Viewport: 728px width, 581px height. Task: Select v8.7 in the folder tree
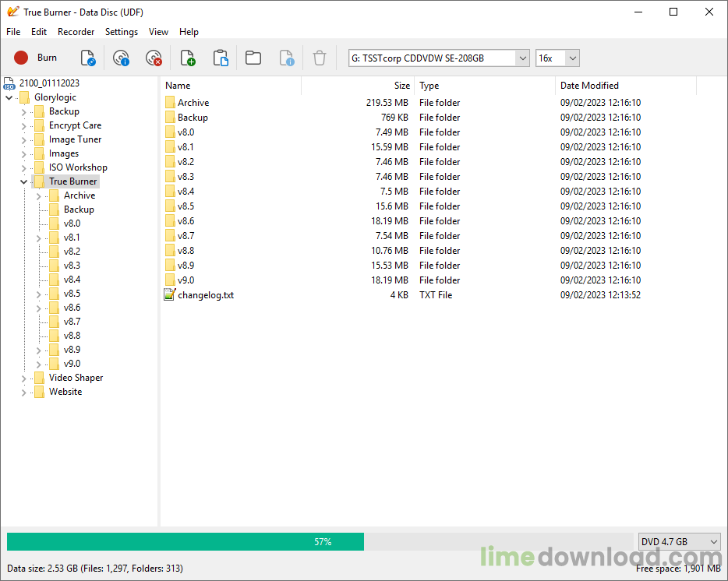coord(72,322)
